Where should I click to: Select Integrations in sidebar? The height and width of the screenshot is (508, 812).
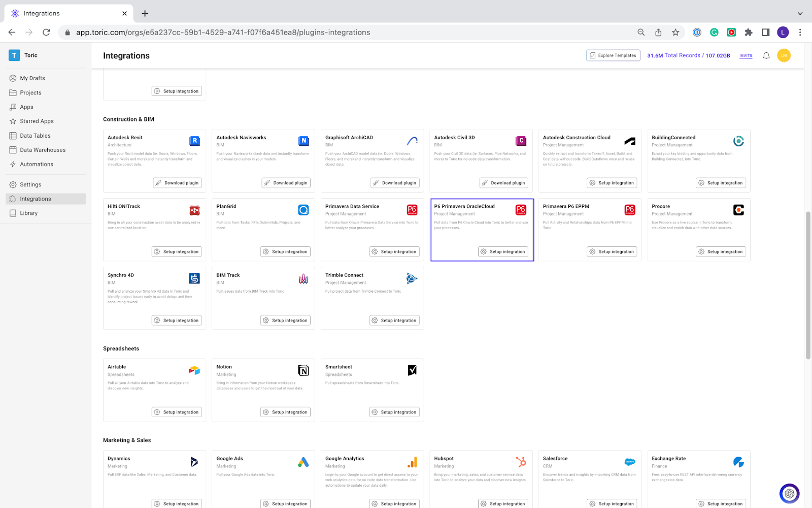click(x=46, y=199)
